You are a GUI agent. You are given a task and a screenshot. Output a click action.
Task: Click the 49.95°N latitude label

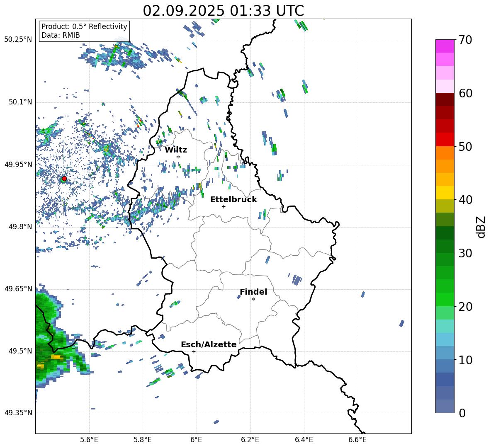(18, 164)
